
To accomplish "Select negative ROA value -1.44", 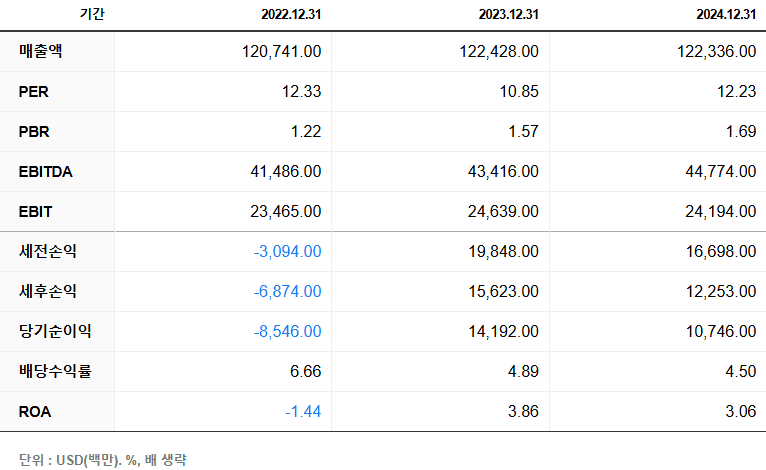I will click(x=303, y=411).
